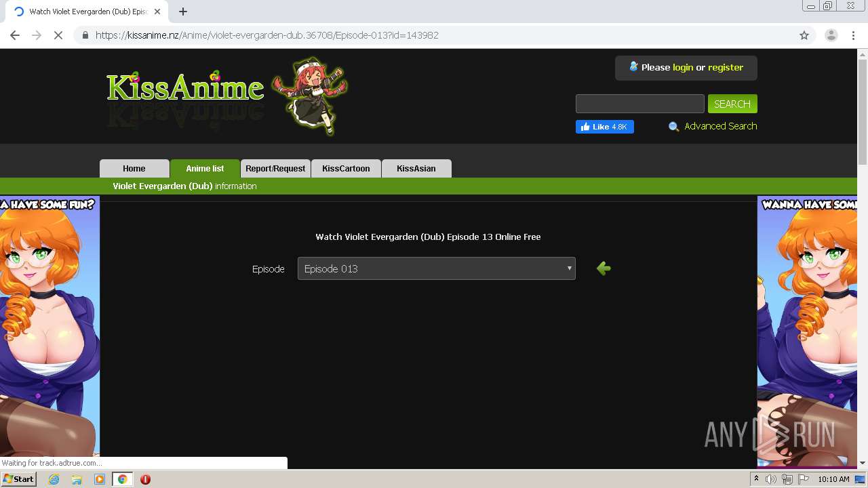Click the 'Watch Violet Evergarden (Dub) Episode 13' heading

click(428, 237)
